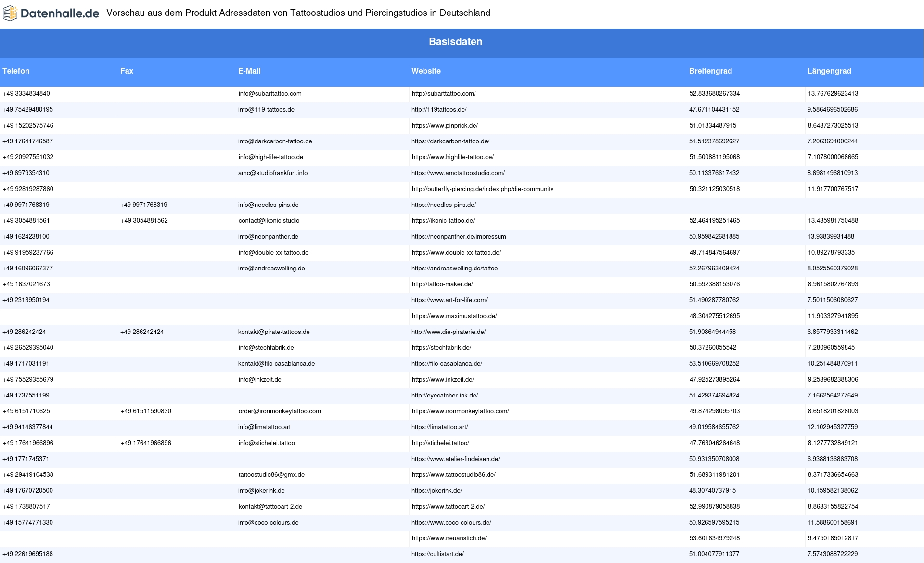This screenshot has width=924, height=563.
Task: Select email kontakt@pirate-tattoos.de
Action: coord(274,332)
